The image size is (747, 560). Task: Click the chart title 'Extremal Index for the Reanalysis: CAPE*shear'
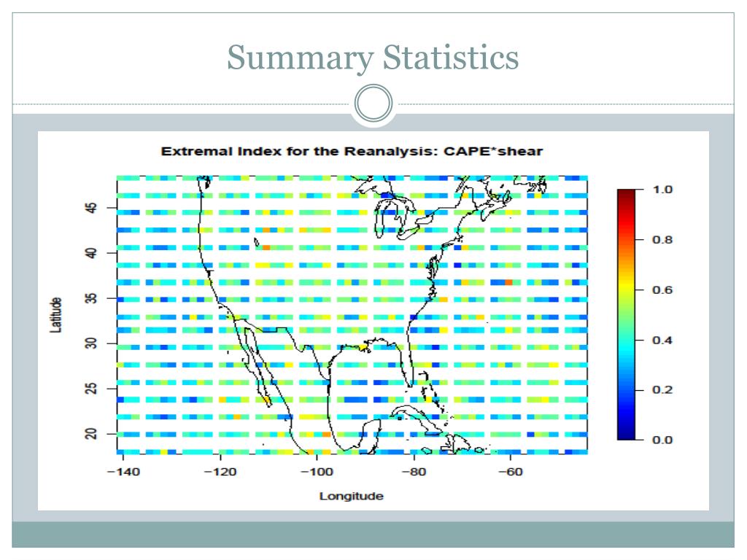pos(352,152)
